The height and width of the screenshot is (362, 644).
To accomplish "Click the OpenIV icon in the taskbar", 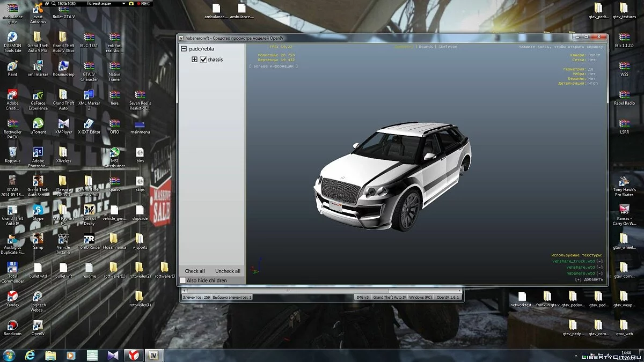I will [154, 355].
